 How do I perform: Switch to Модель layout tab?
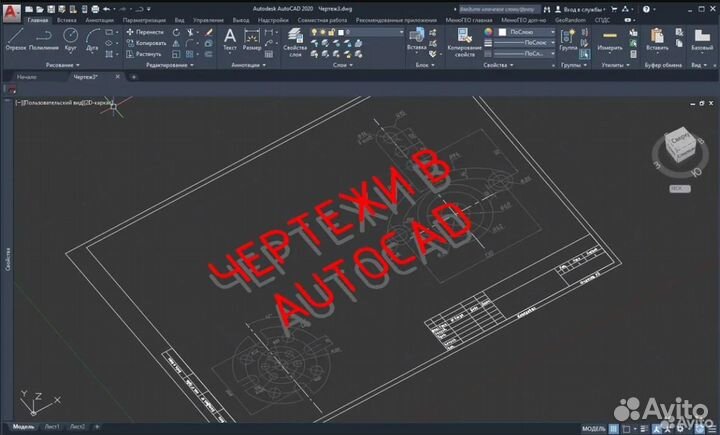tap(23, 427)
